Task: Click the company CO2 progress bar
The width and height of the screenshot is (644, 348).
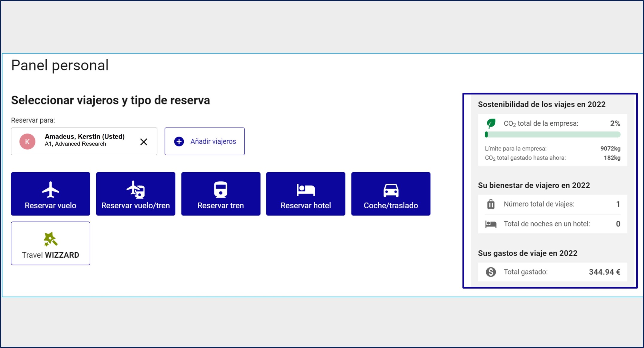Action: tap(552, 135)
